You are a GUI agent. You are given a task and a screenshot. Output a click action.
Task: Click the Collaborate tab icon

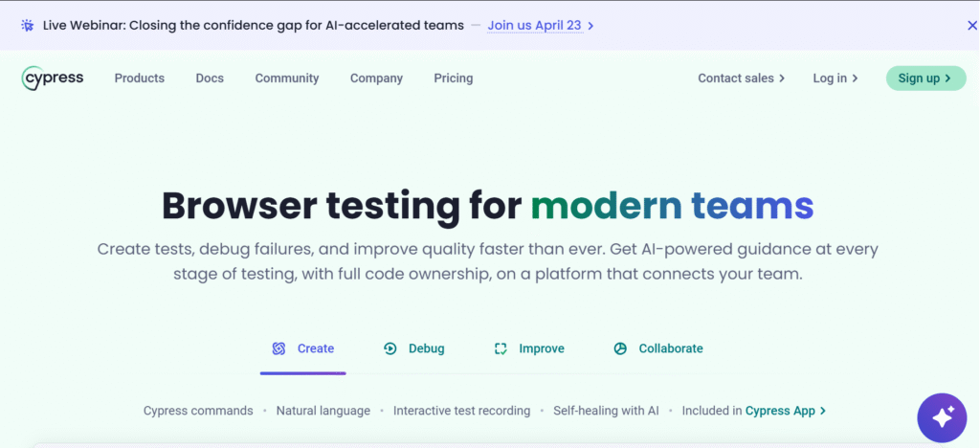click(620, 348)
